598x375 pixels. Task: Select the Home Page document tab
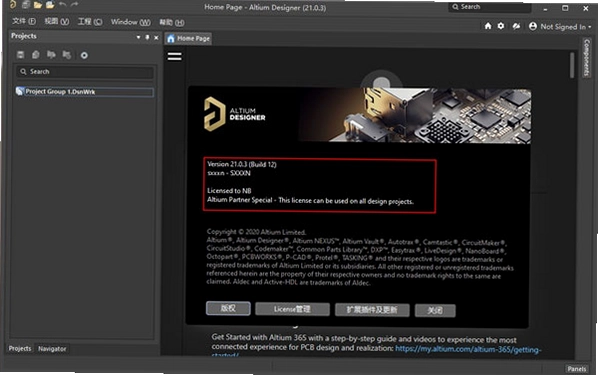pos(188,39)
